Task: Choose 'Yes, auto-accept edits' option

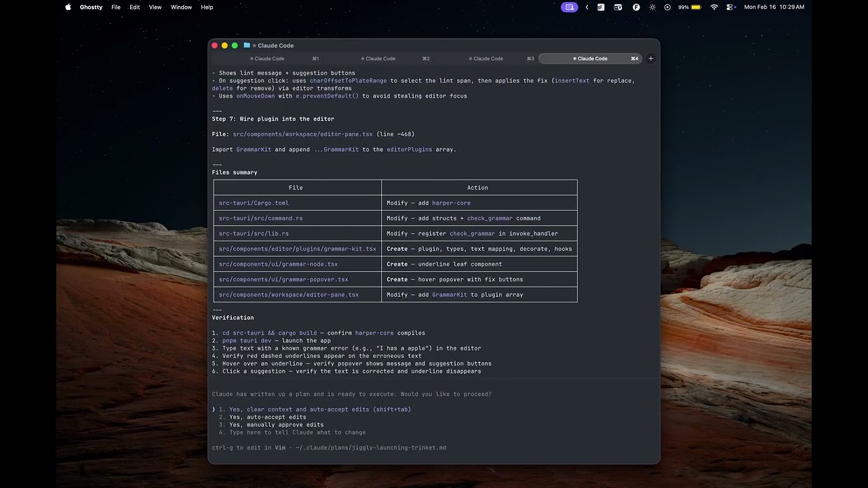Action: pyautogui.click(x=262, y=417)
